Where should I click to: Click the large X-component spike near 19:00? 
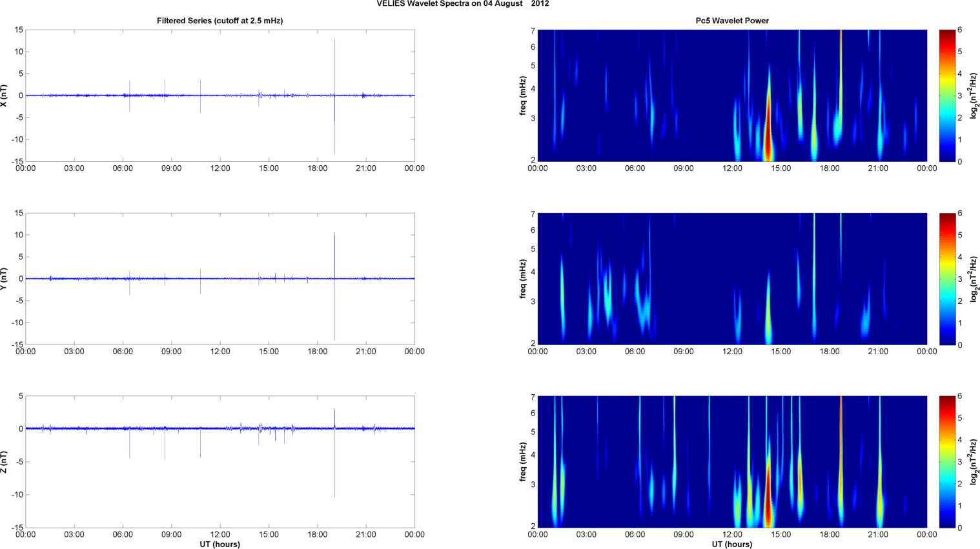click(334, 96)
